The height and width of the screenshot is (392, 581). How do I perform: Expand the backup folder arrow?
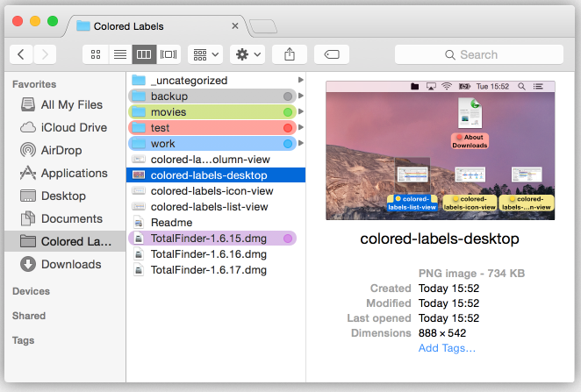pyautogui.click(x=300, y=96)
